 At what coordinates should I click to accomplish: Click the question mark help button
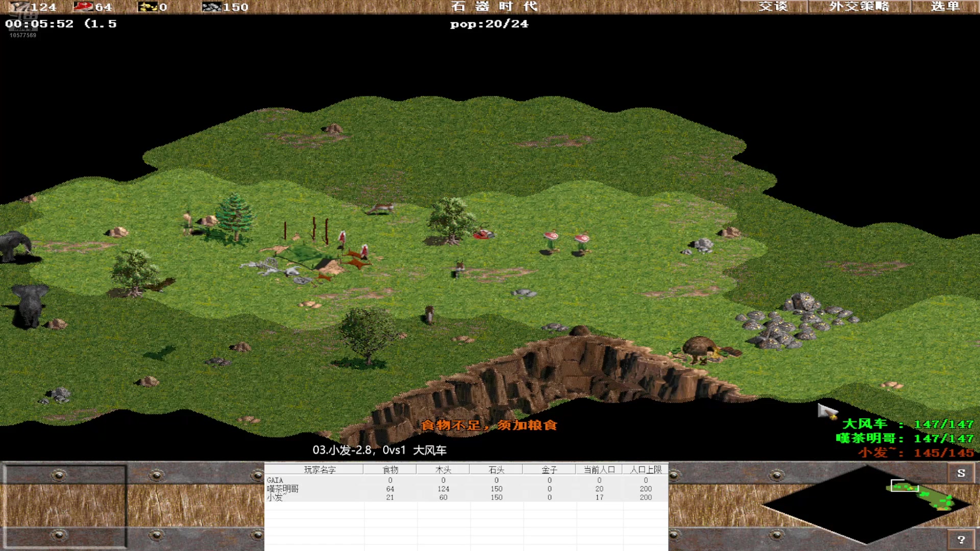click(961, 539)
